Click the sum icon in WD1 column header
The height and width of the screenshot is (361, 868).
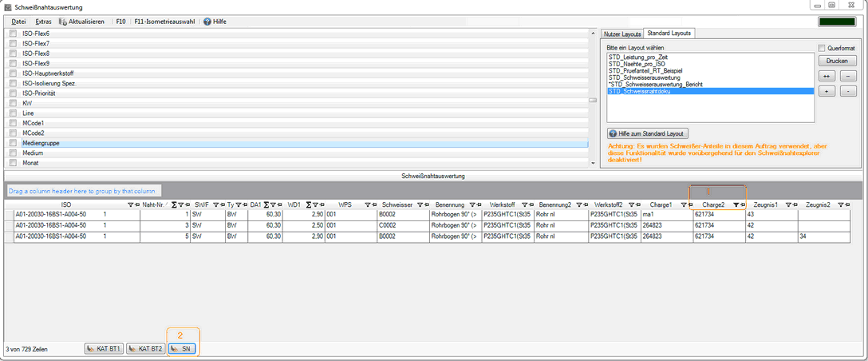click(x=307, y=205)
